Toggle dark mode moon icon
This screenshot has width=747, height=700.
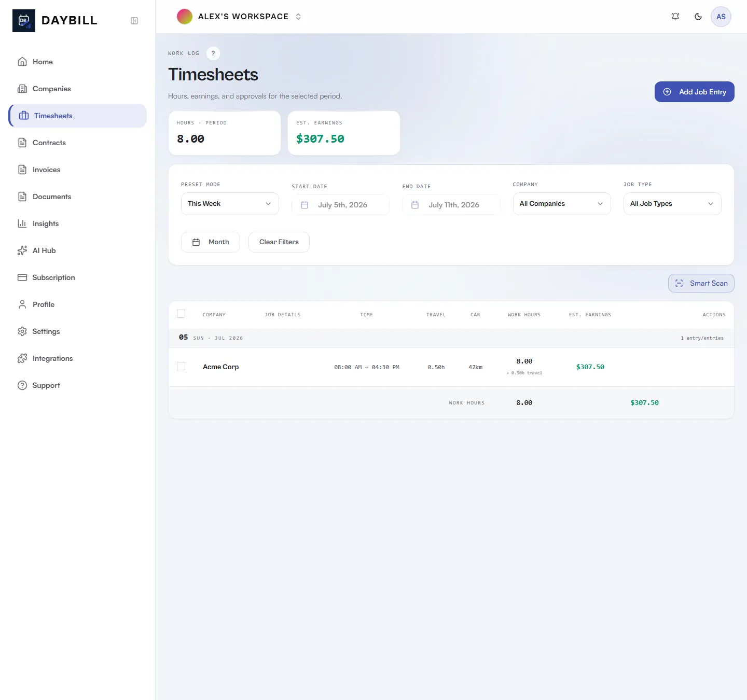(698, 17)
